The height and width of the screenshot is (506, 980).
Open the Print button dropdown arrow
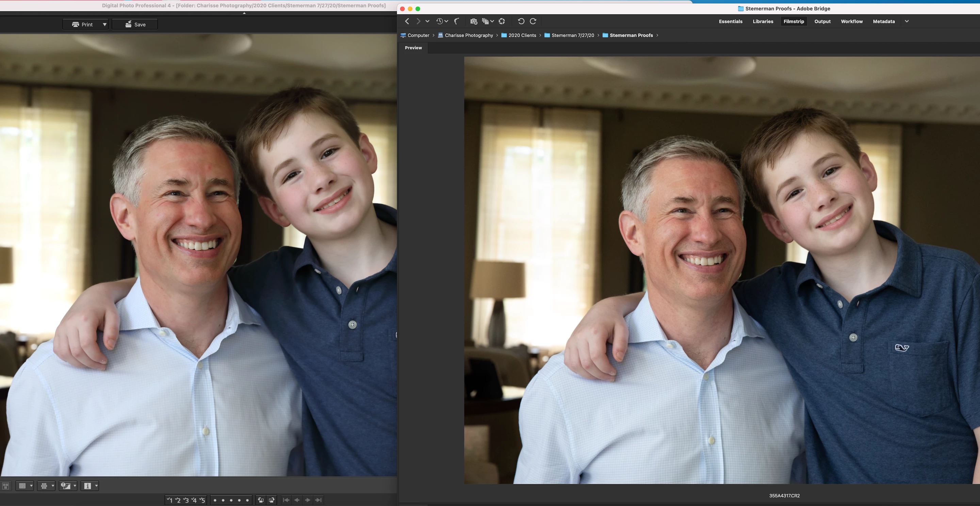pyautogui.click(x=104, y=25)
